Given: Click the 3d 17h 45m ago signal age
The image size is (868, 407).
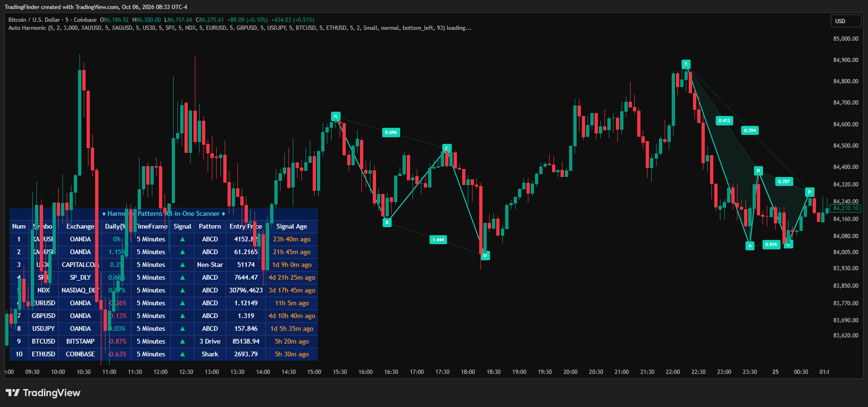Looking at the screenshot, I should (292, 291).
